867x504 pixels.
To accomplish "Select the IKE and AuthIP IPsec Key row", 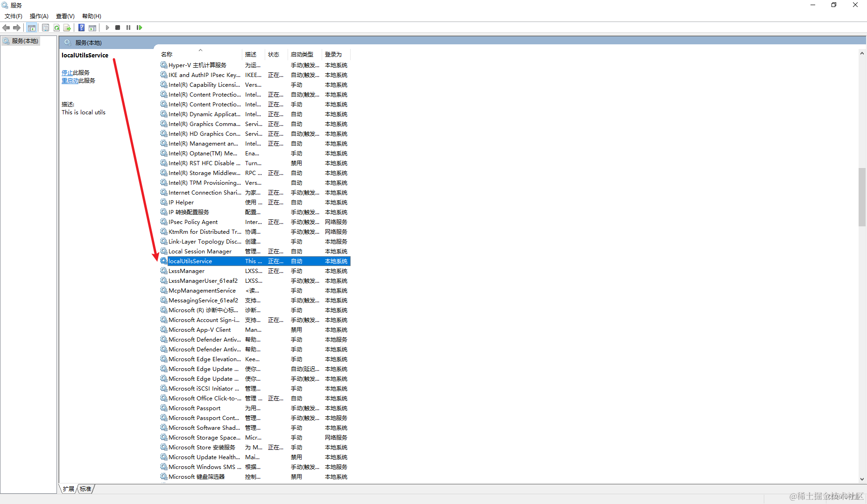I will (255, 75).
